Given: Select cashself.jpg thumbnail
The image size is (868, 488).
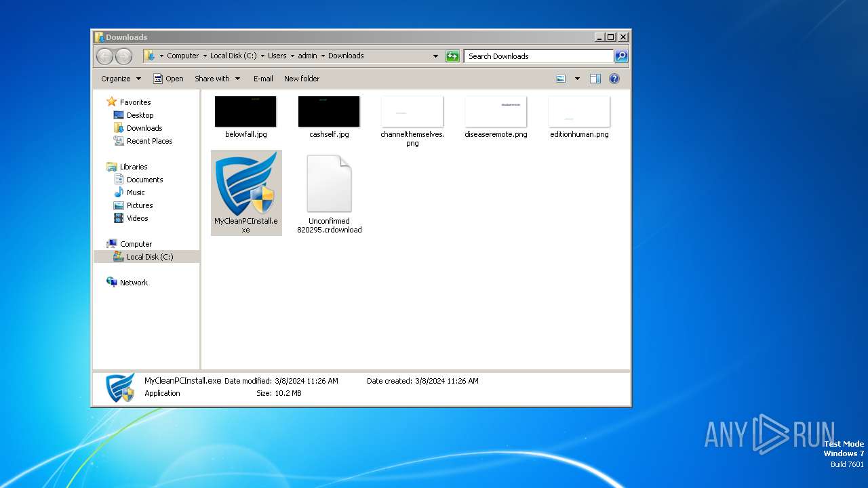Looking at the screenshot, I should pos(329,112).
